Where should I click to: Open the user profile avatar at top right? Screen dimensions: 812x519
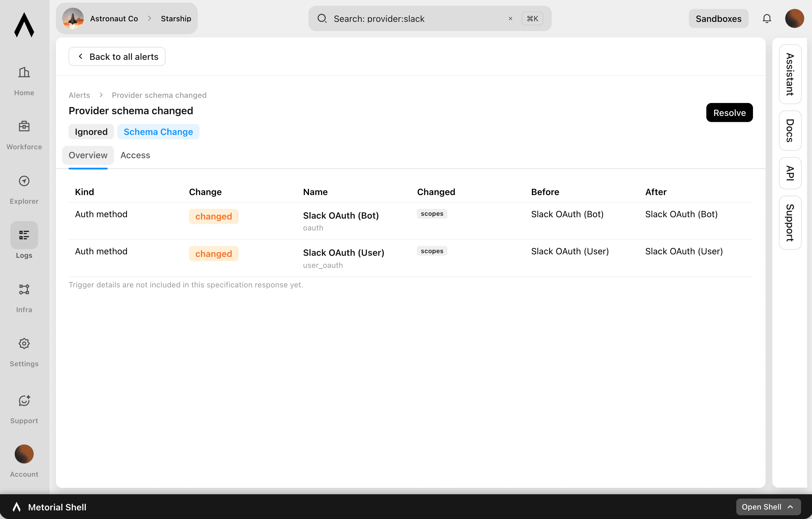click(794, 18)
